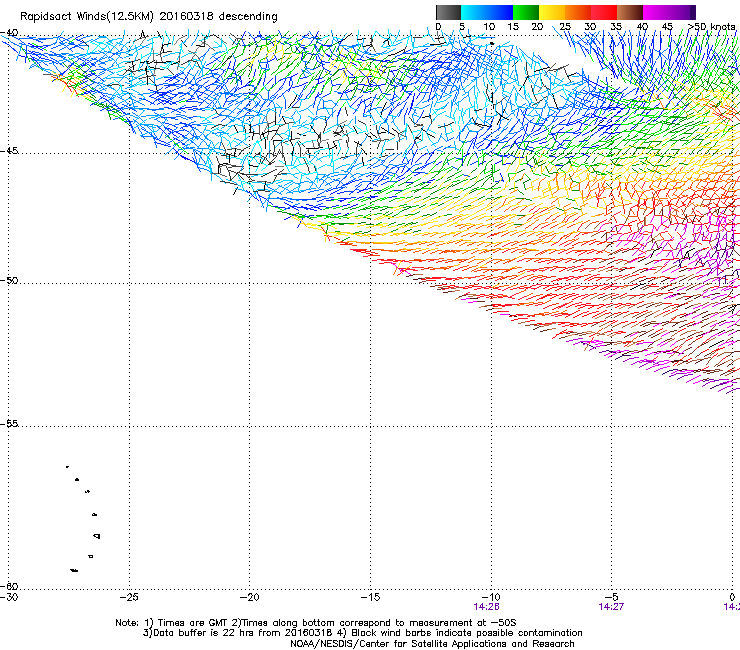Click the 14:27 time stamp
Image resolution: width=740 pixels, height=650 pixels.
(611, 607)
